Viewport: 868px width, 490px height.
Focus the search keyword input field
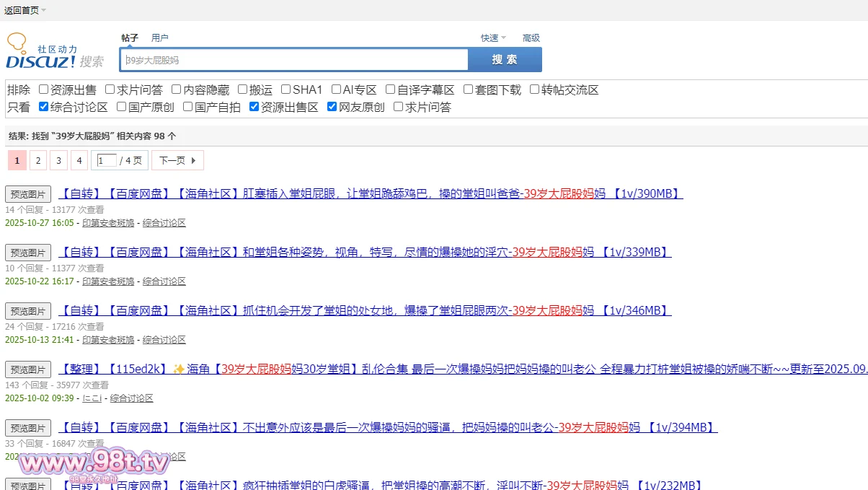(x=294, y=60)
